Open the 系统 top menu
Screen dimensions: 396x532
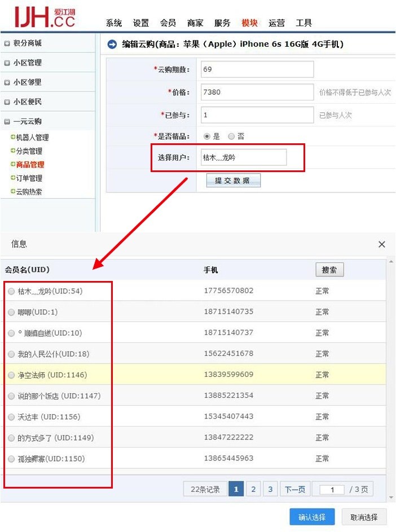click(x=114, y=23)
